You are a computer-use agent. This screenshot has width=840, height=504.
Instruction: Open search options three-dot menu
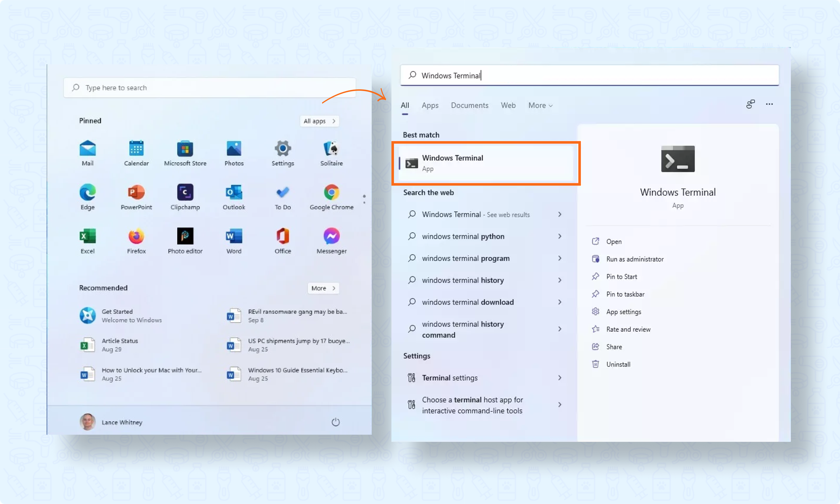click(x=769, y=104)
